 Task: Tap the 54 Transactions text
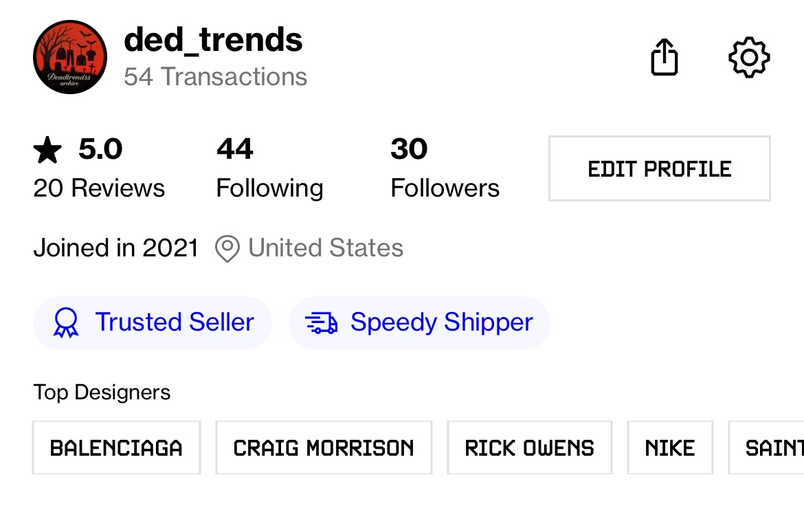tap(215, 76)
